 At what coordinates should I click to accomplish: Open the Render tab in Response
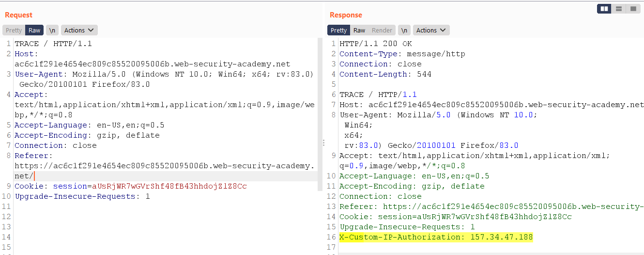click(382, 30)
